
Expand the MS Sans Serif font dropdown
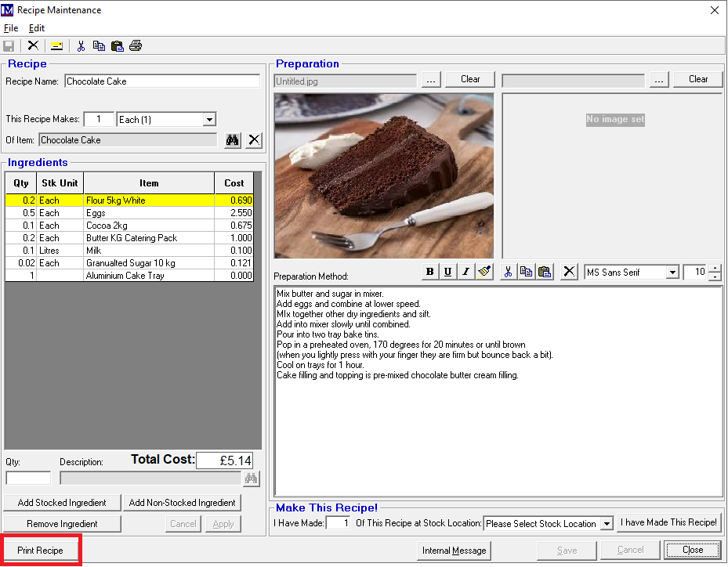pos(672,273)
